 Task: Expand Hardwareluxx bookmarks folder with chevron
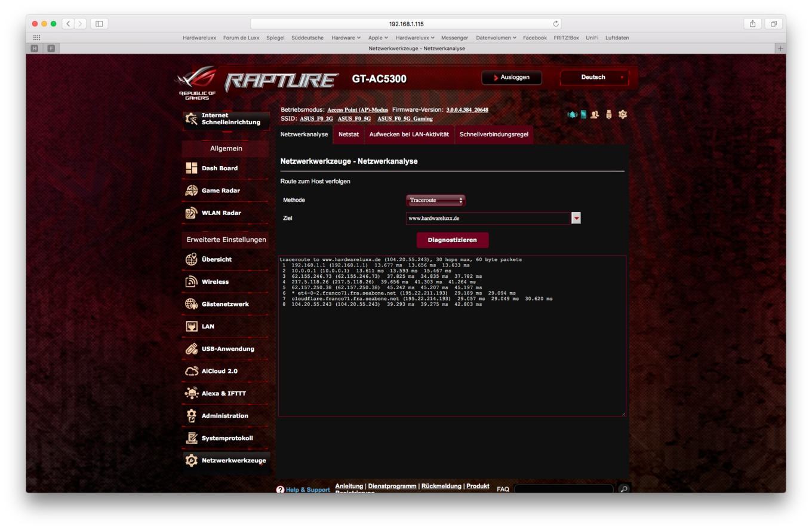(416, 38)
